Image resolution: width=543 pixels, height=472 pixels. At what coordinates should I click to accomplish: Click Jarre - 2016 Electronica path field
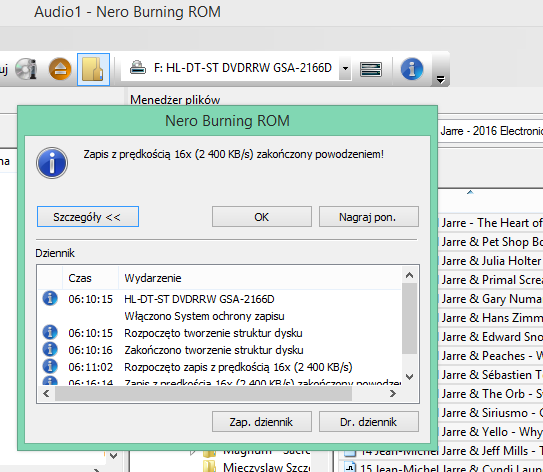pyautogui.click(x=491, y=131)
